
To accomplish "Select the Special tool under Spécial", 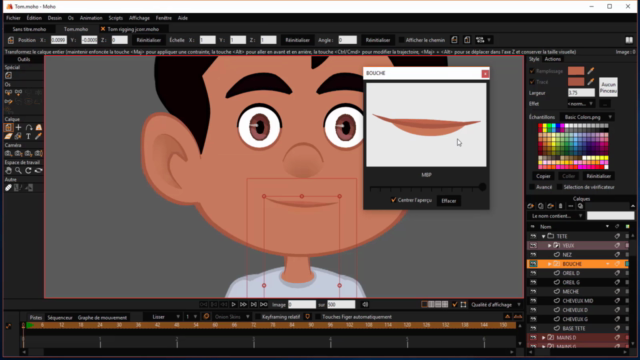I will pyautogui.click(x=9, y=76).
